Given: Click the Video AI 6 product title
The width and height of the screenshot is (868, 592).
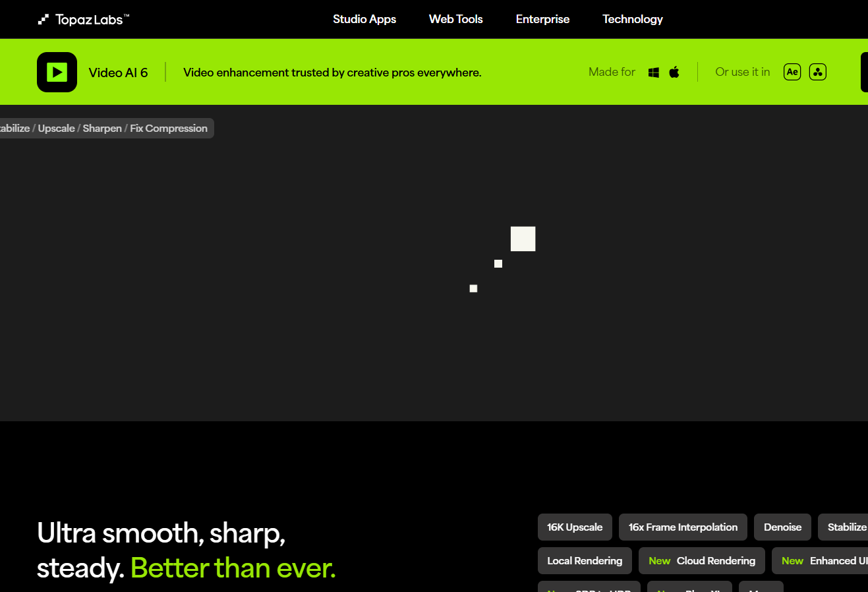Looking at the screenshot, I should pyautogui.click(x=119, y=73).
